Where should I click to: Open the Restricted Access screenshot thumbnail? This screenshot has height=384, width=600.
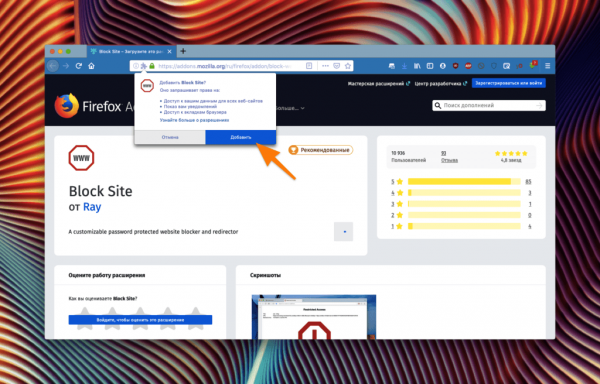tap(314, 317)
